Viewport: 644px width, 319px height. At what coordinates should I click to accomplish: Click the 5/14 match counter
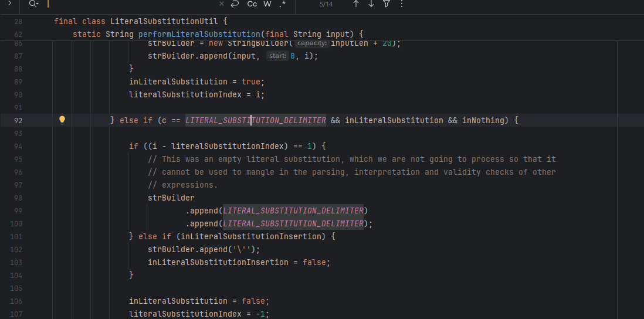click(x=326, y=4)
